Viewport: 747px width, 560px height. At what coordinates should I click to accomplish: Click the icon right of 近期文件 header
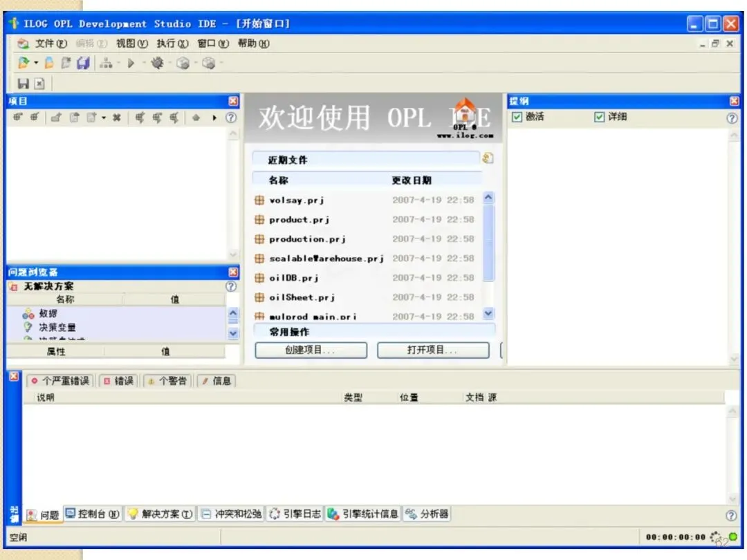pos(488,158)
